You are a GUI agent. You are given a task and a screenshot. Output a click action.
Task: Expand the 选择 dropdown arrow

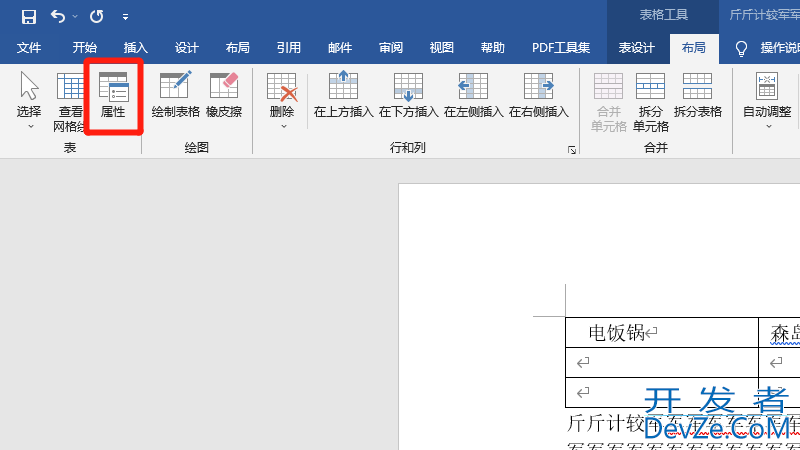31,126
